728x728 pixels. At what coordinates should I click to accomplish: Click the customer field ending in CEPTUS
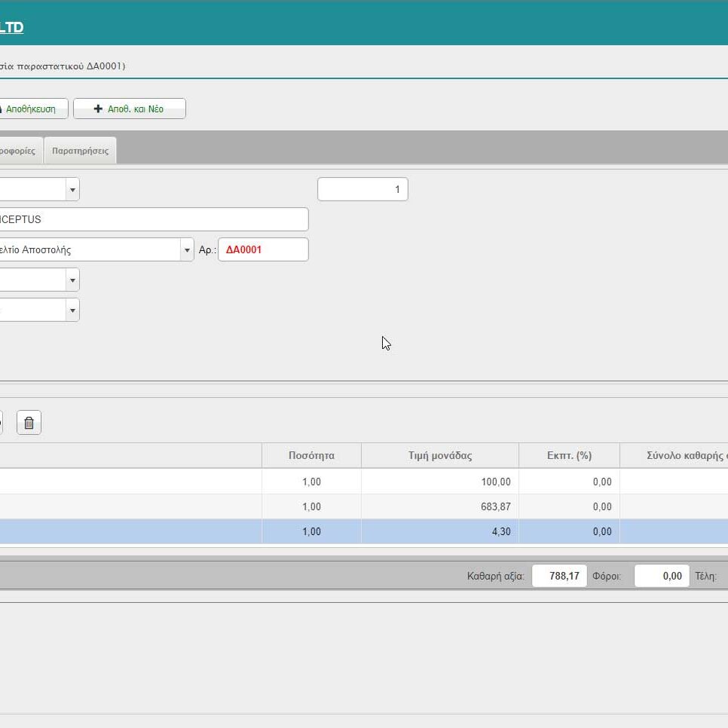tap(151, 219)
